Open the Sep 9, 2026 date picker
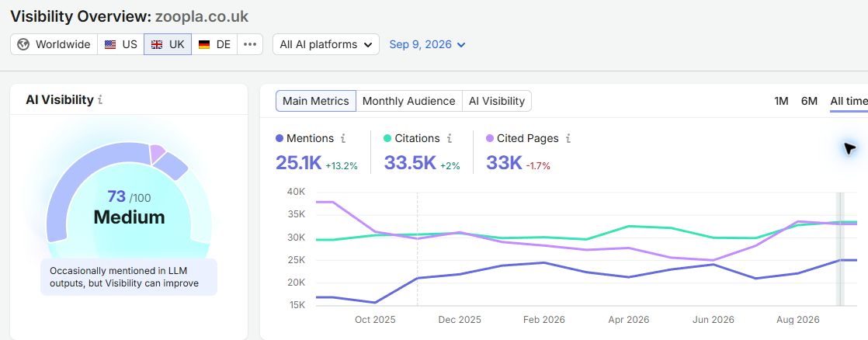This screenshot has height=340, width=868. [427, 44]
